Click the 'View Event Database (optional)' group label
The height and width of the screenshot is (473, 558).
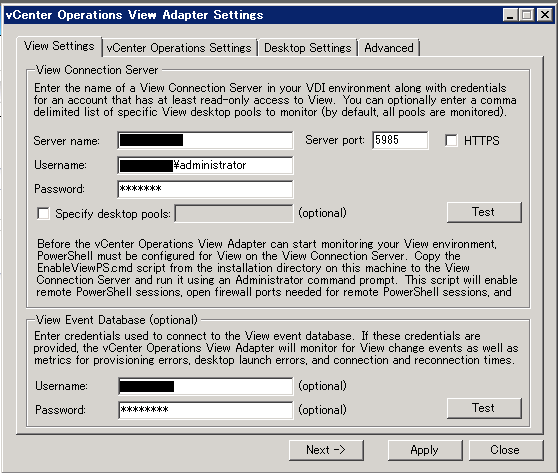(117, 320)
